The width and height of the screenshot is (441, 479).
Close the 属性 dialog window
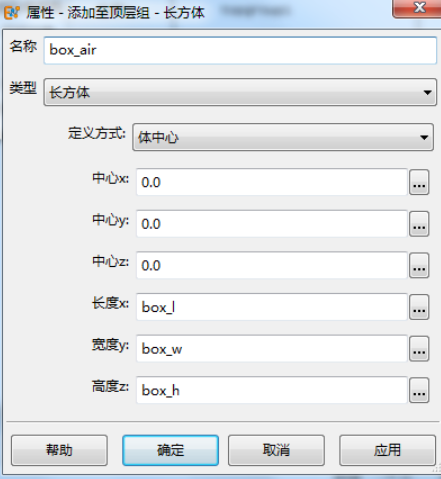pos(419,8)
